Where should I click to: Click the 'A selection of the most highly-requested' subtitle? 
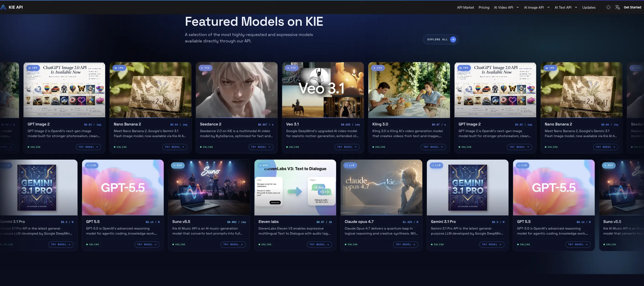249,38
